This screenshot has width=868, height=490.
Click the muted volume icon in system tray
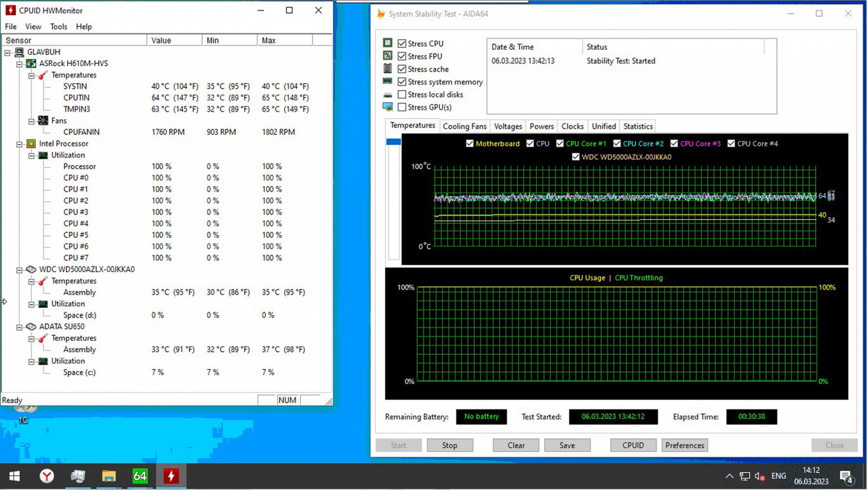click(x=759, y=476)
